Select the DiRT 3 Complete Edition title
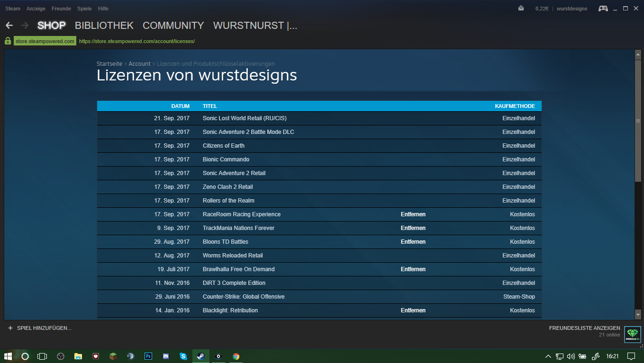 [x=234, y=283]
